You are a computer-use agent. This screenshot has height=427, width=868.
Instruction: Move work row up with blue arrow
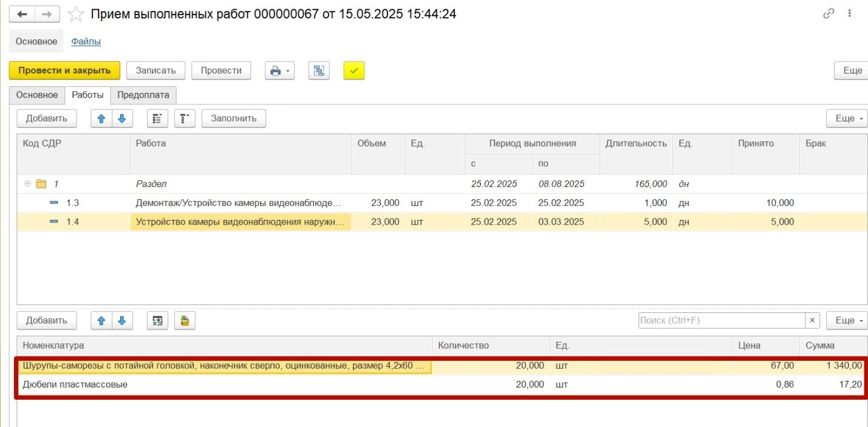(x=101, y=118)
